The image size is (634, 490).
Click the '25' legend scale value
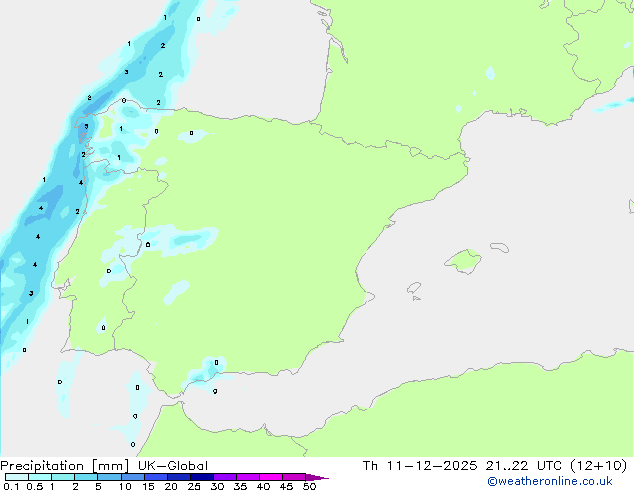194,486
